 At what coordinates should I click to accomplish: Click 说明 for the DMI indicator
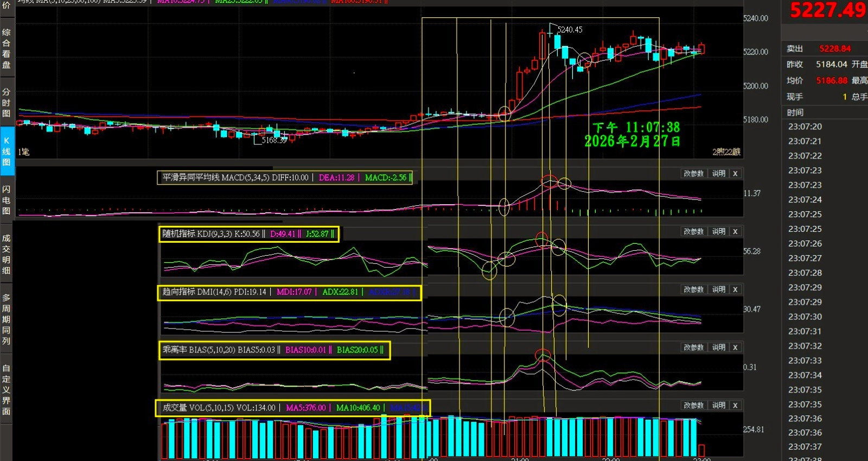tap(719, 290)
